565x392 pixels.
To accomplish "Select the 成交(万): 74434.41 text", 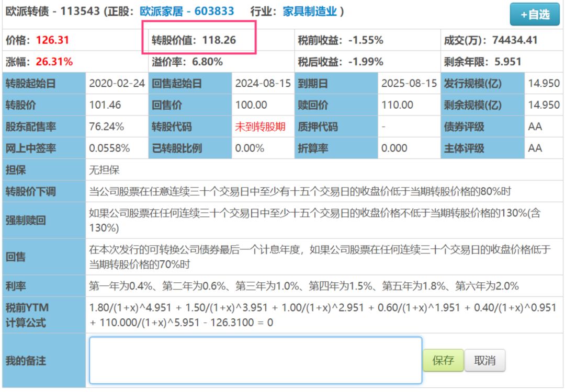I will point(490,40).
